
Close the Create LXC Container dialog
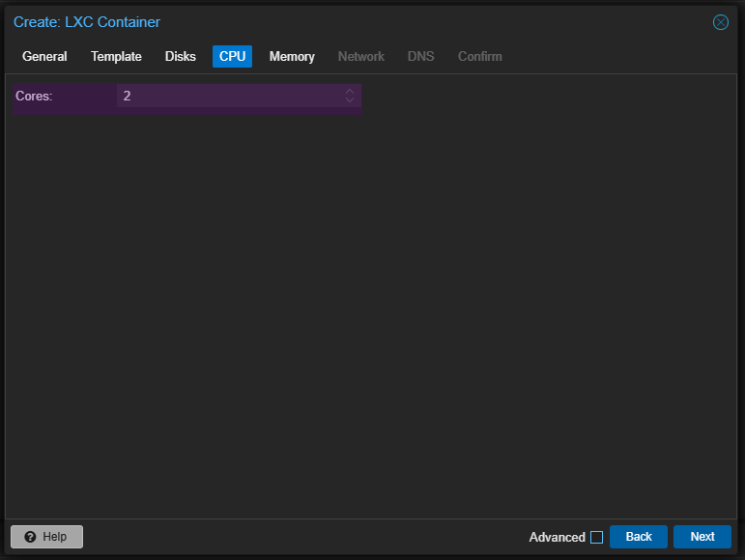tap(720, 22)
